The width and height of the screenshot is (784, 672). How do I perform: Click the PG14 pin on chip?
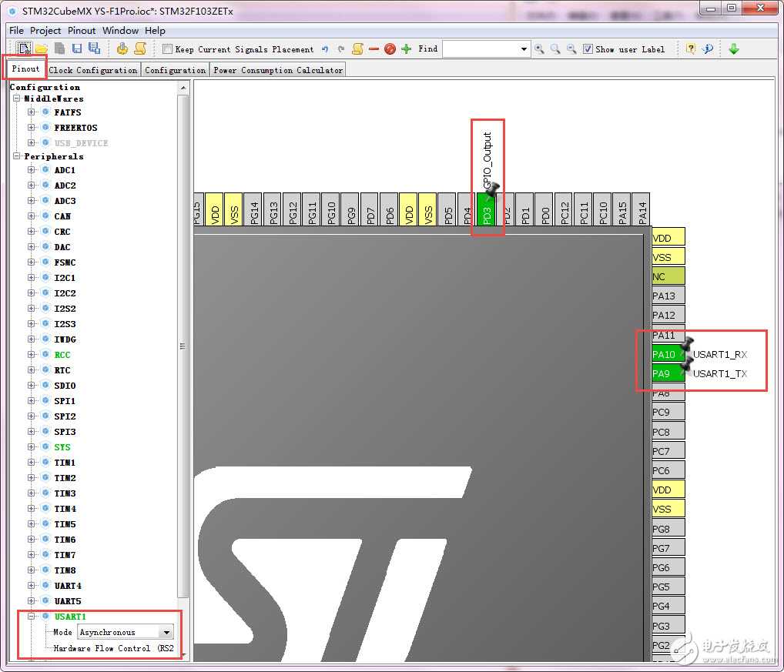pyautogui.click(x=253, y=209)
